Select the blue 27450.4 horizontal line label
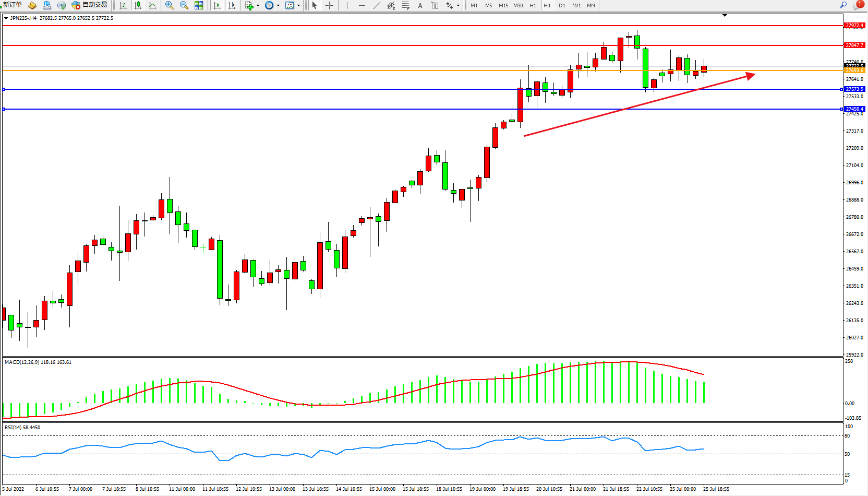This screenshot has width=868, height=496. [x=854, y=109]
